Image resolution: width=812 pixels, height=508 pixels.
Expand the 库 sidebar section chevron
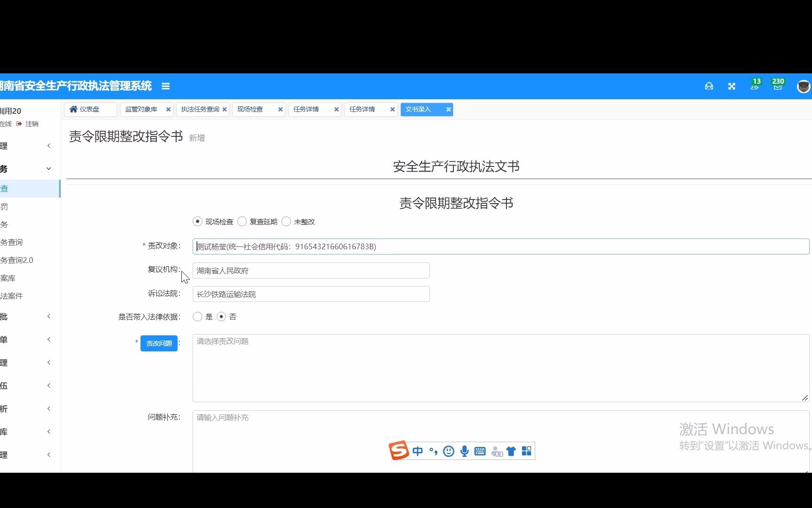49,432
